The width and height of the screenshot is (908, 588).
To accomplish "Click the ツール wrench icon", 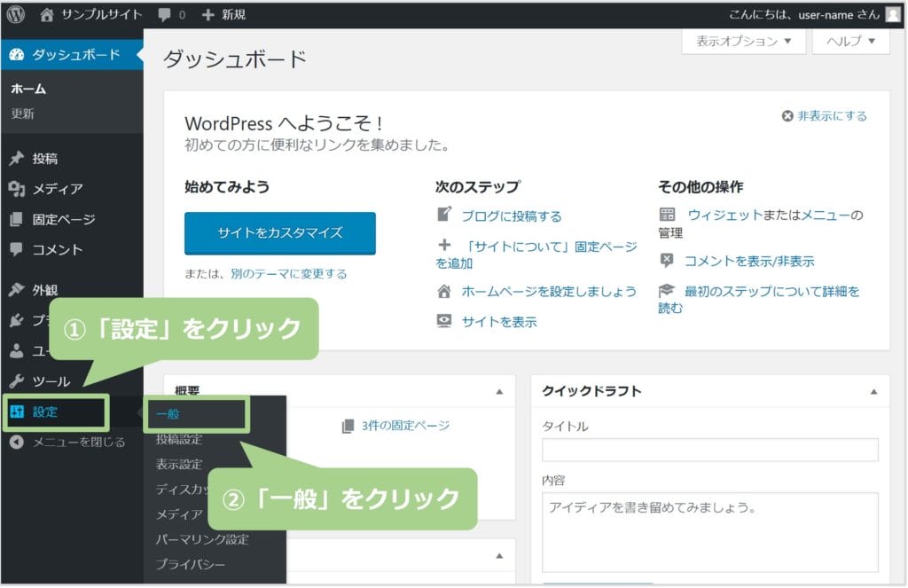I will tap(17, 381).
